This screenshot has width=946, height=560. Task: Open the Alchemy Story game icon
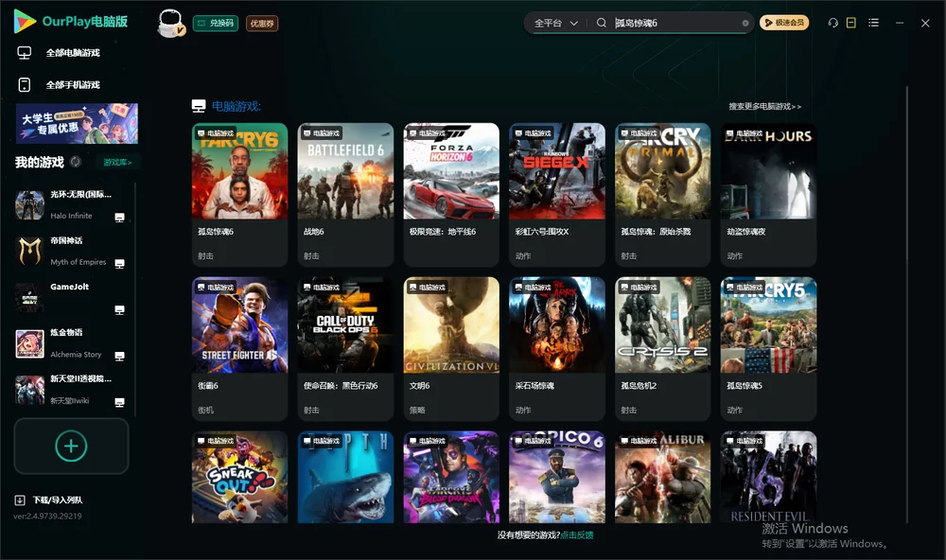[x=29, y=344]
